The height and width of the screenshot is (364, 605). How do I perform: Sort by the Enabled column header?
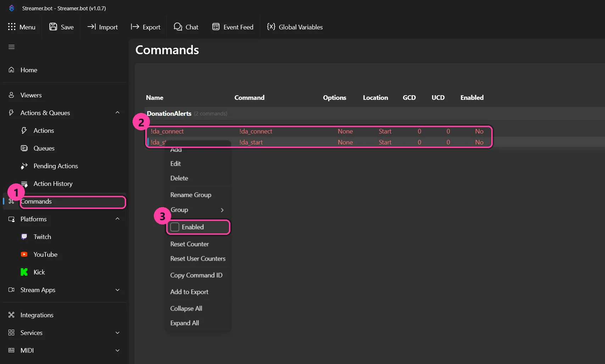(x=472, y=97)
